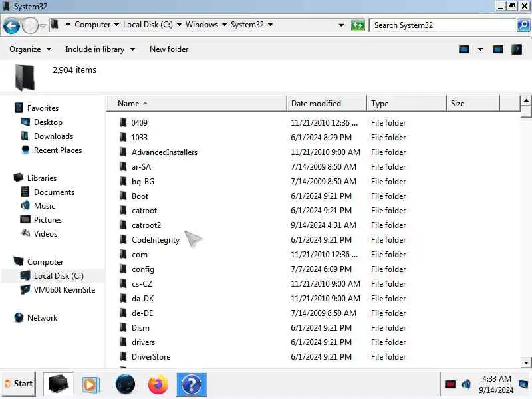Screen dimensions: 532x399
Task: Click the cs-CZ folder name
Action: [x=142, y=284]
